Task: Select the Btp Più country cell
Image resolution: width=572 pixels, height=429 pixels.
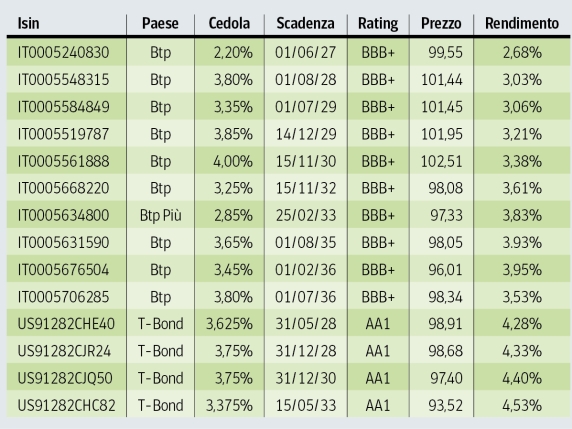Action: (x=161, y=216)
